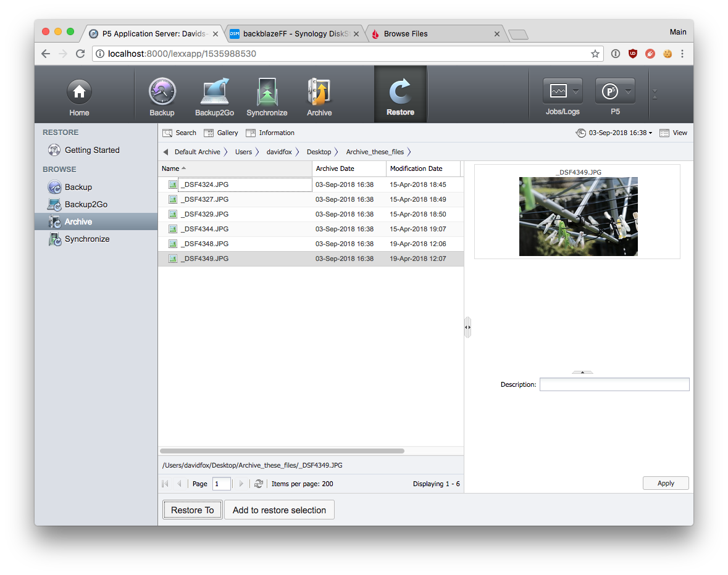
Task: Select the P5 Application Server tab
Action: click(153, 34)
